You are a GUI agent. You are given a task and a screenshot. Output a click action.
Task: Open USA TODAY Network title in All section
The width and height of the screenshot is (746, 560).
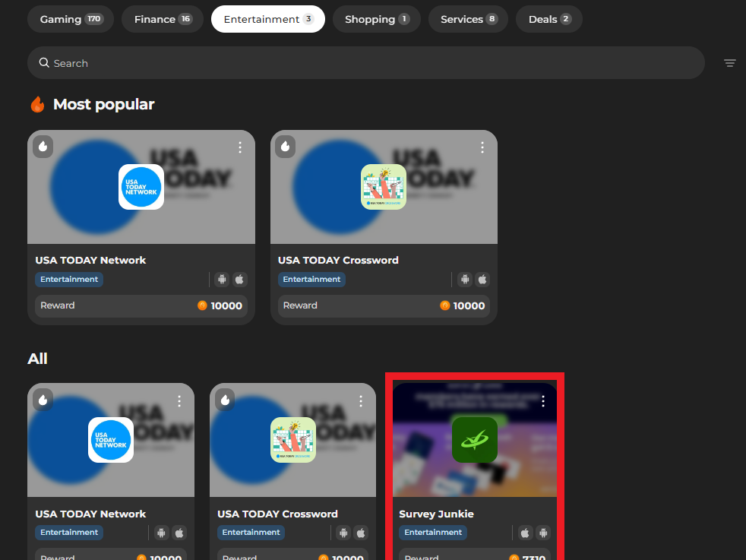(x=90, y=514)
